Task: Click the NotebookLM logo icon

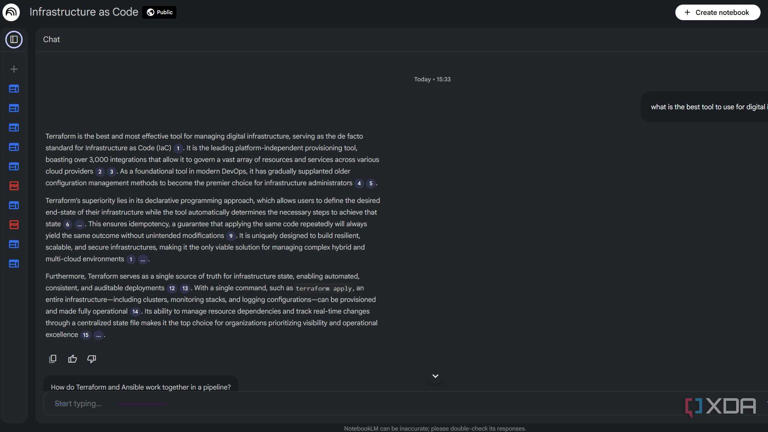Action: click(x=11, y=12)
